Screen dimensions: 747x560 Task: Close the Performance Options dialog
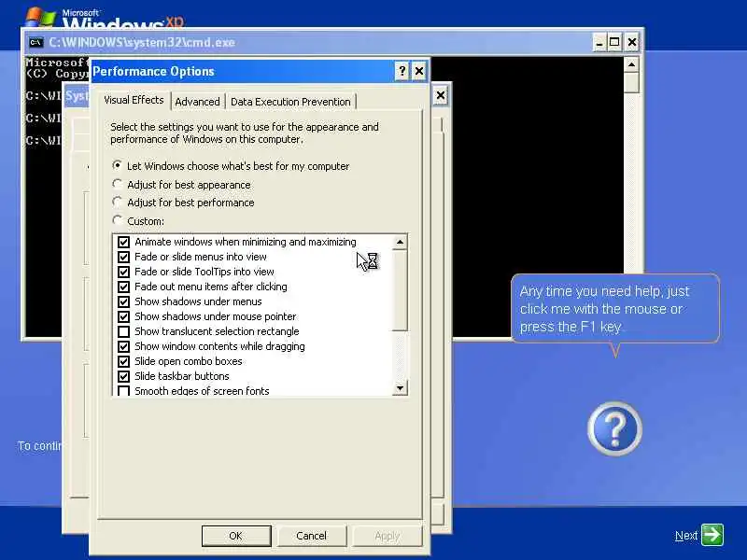click(x=419, y=72)
